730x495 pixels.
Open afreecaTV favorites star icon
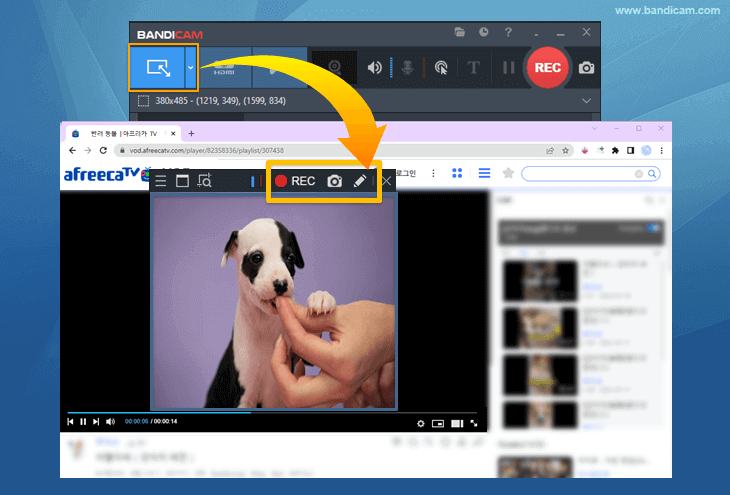coord(508,173)
